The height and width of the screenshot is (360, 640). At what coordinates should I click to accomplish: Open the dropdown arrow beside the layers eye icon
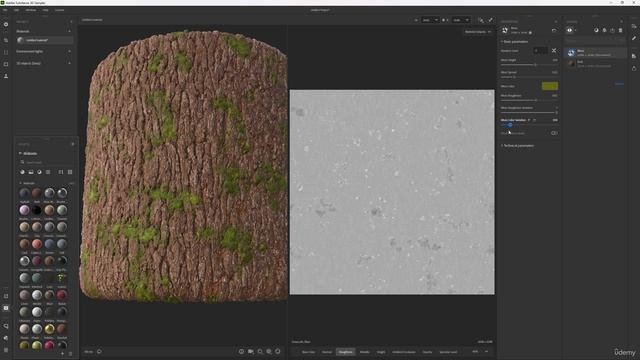[x=576, y=30]
